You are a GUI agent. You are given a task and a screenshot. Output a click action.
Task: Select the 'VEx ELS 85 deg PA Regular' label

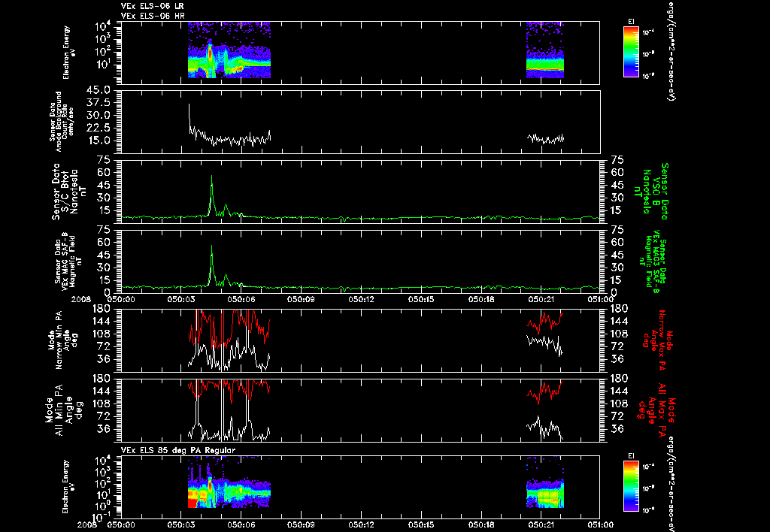178,450
